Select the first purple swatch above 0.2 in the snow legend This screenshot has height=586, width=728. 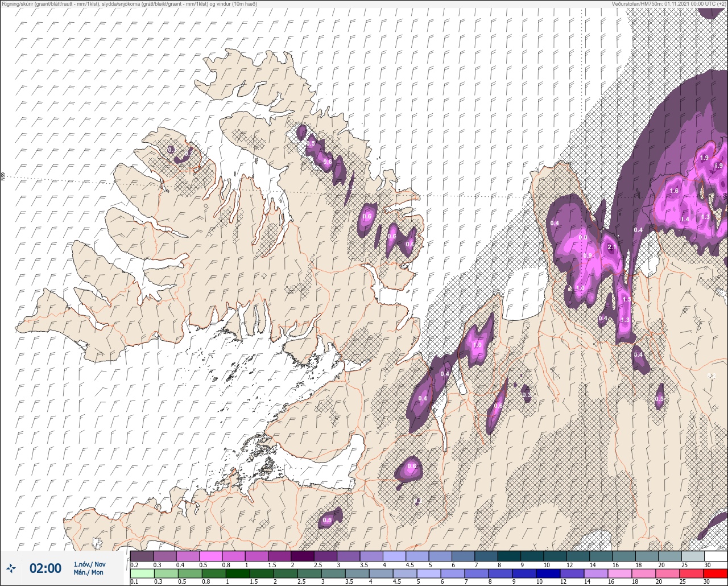tap(142, 556)
